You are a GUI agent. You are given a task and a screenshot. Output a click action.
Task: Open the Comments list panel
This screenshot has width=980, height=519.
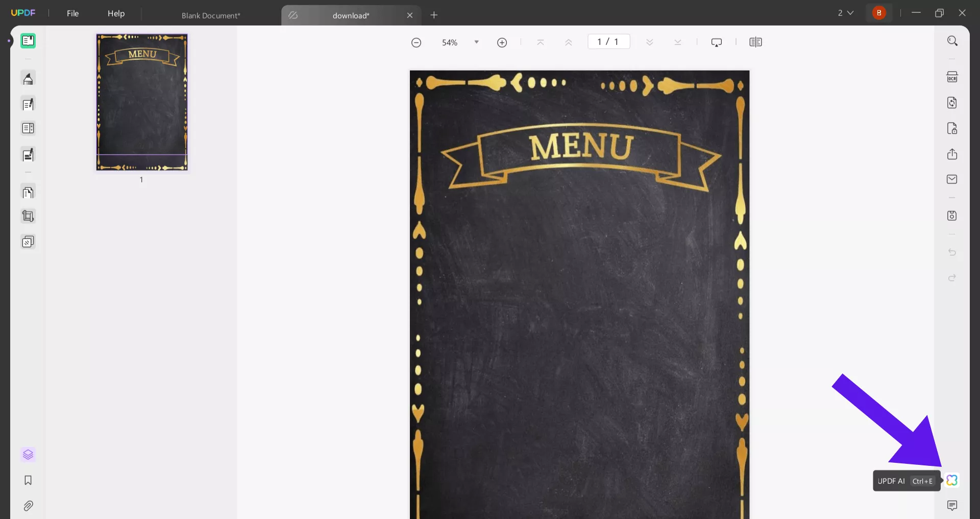point(952,506)
